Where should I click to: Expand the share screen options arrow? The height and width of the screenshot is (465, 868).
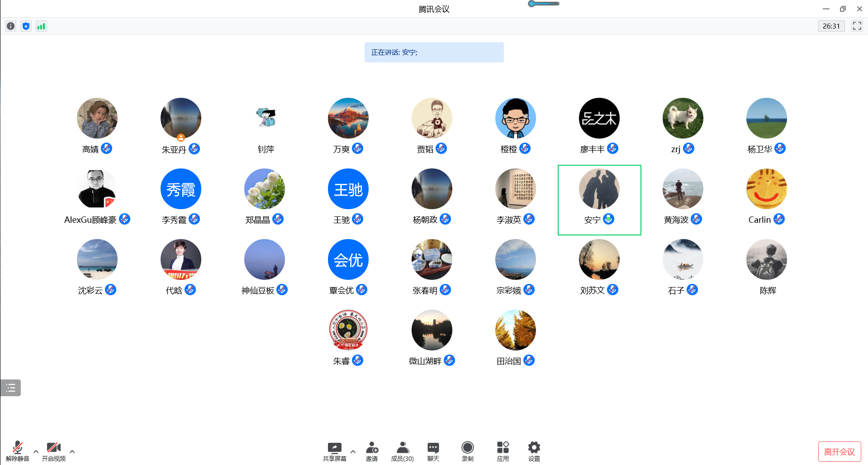point(353,451)
